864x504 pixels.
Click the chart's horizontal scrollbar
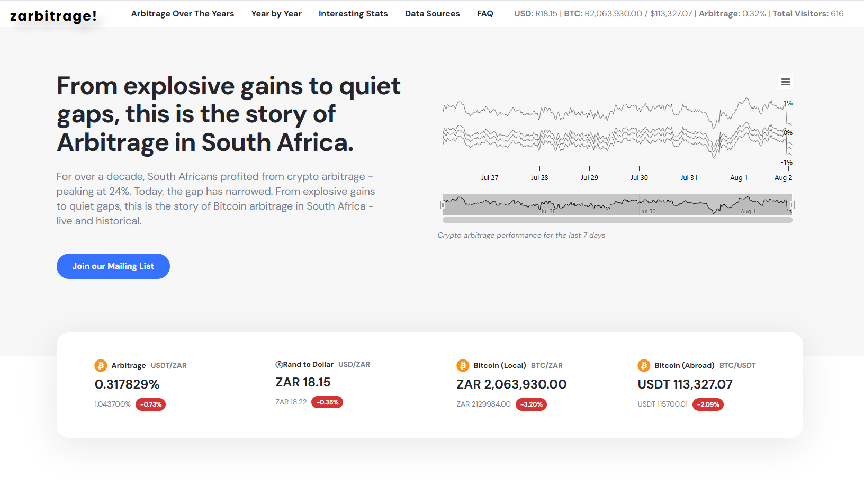tap(617, 220)
